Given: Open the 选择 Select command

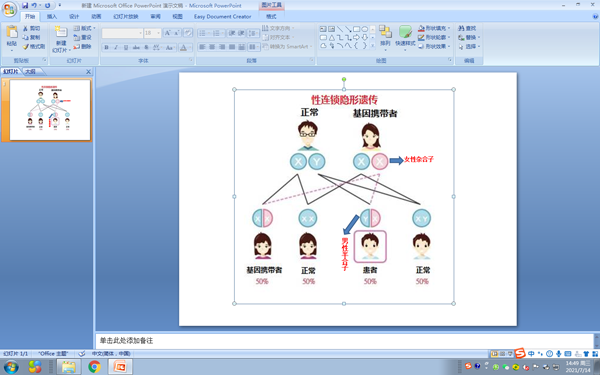Looking at the screenshot, I should (468, 46).
